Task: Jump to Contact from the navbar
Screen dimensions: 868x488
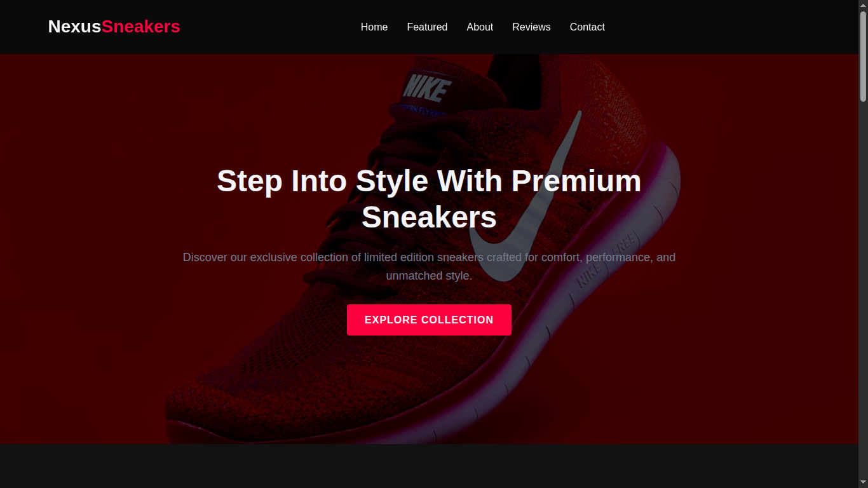Action: tap(587, 27)
